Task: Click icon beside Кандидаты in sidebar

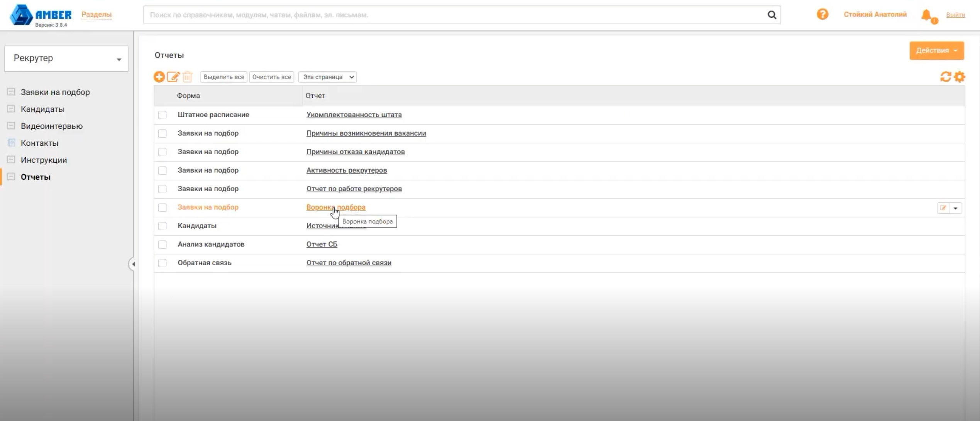Action: coord(11,109)
